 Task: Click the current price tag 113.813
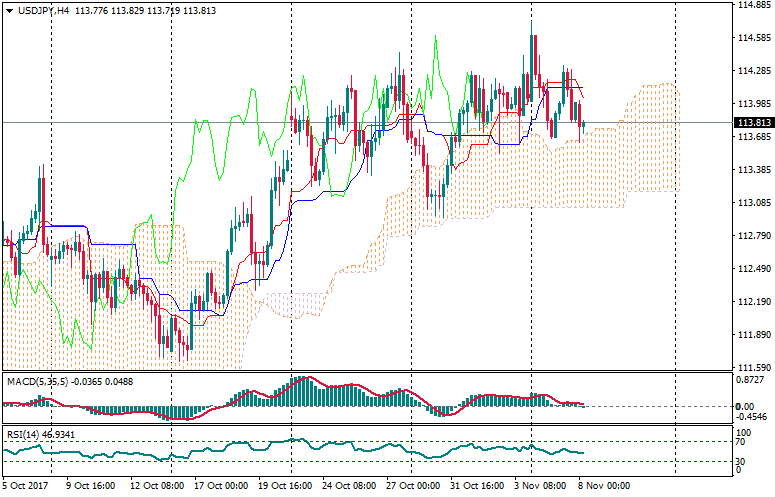(753, 123)
